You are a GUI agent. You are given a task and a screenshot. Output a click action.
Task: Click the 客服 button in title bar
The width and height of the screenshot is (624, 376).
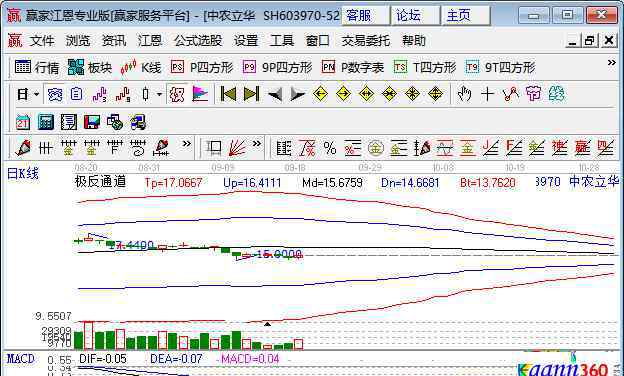point(365,16)
